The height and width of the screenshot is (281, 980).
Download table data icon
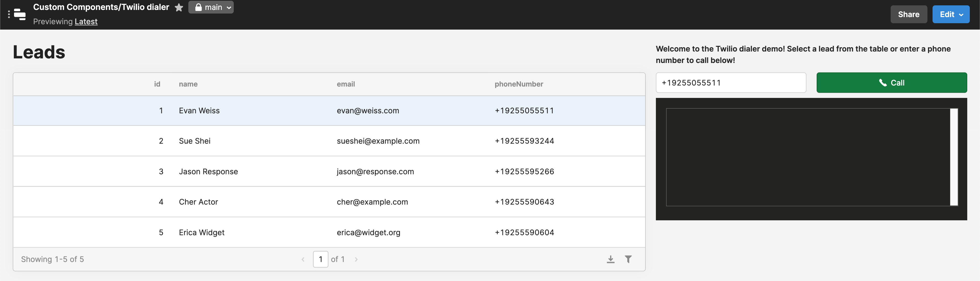[x=611, y=259]
